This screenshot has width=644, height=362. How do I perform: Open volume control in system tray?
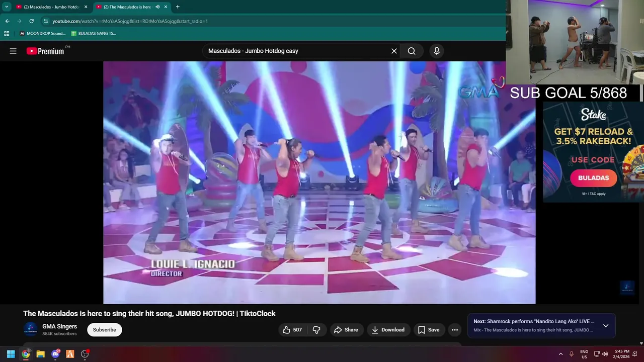[605, 354]
